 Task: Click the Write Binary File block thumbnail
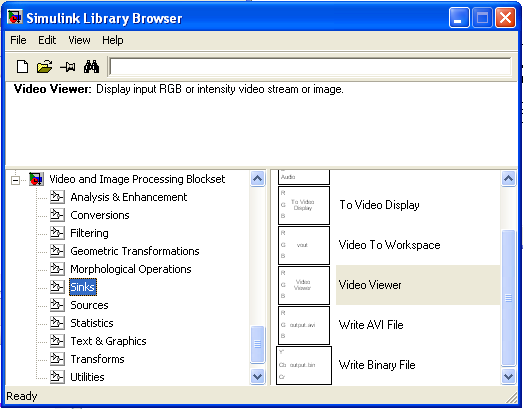coord(304,365)
